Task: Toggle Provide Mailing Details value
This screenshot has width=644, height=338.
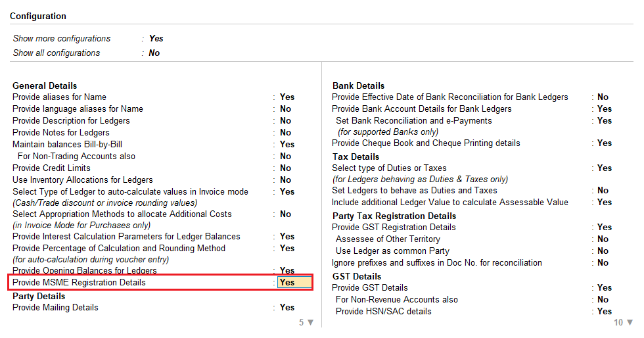Action: click(x=287, y=308)
